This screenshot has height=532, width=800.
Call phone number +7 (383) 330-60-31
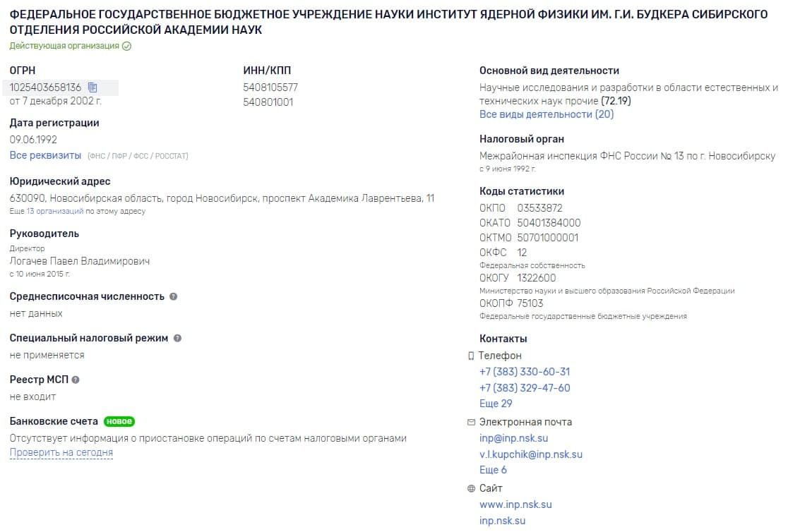(x=525, y=371)
